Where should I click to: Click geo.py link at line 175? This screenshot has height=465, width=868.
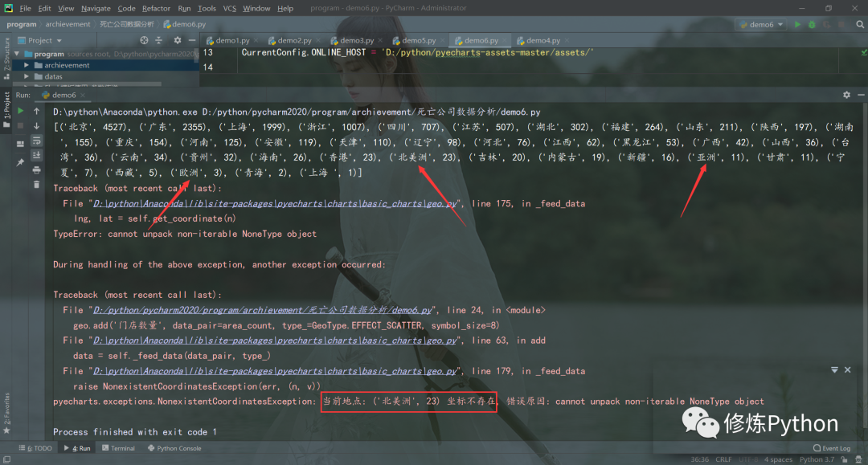275,203
